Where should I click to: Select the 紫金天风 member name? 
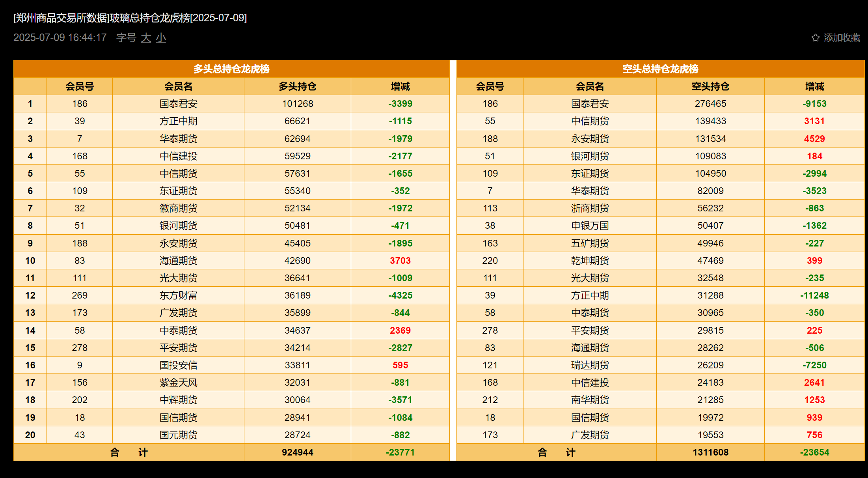tap(178, 383)
